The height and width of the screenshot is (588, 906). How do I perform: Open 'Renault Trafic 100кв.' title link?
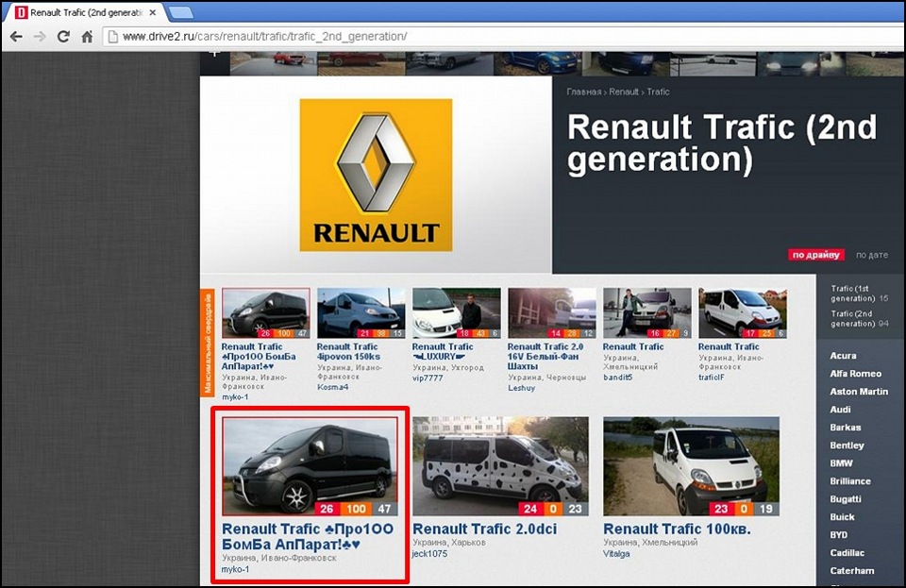pyautogui.click(x=677, y=529)
